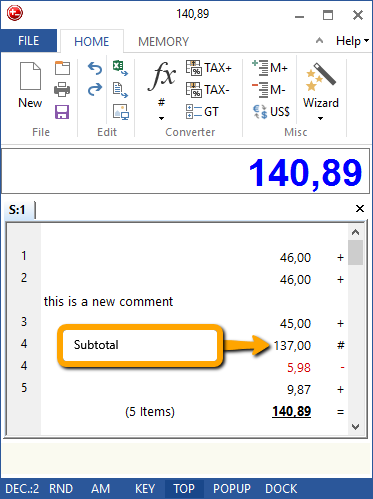The height and width of the screenshot is (499, 373).
Task: Add to memory with M+
Action: [270, 68]
